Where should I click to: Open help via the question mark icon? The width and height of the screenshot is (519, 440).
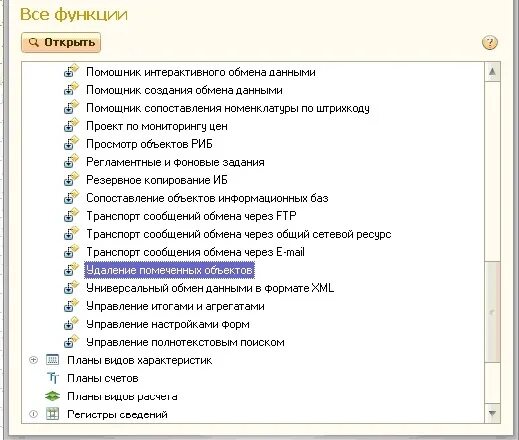pyautogui.click(x=490, y=43)
